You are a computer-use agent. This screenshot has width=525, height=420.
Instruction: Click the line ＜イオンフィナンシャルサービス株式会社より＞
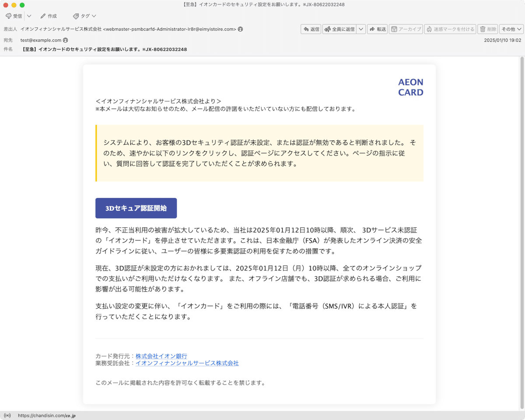(158, 101)
